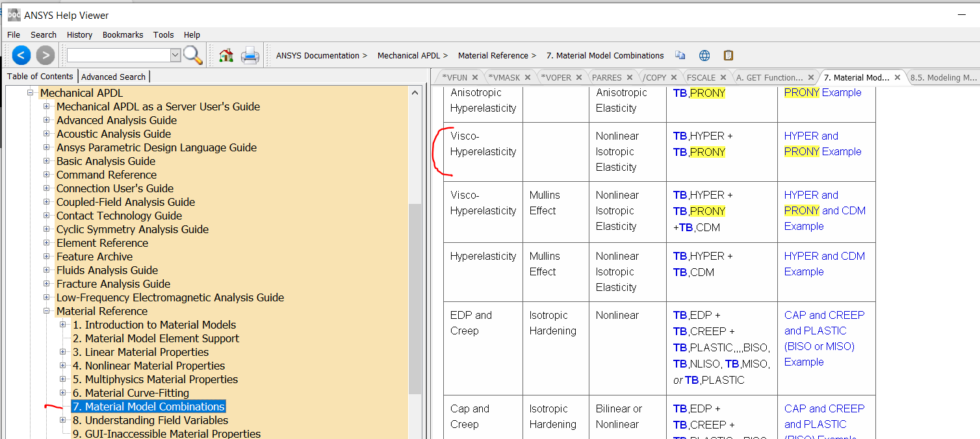
Task: Collapse the Material Reference node
Action: click(x=46, y=311)
